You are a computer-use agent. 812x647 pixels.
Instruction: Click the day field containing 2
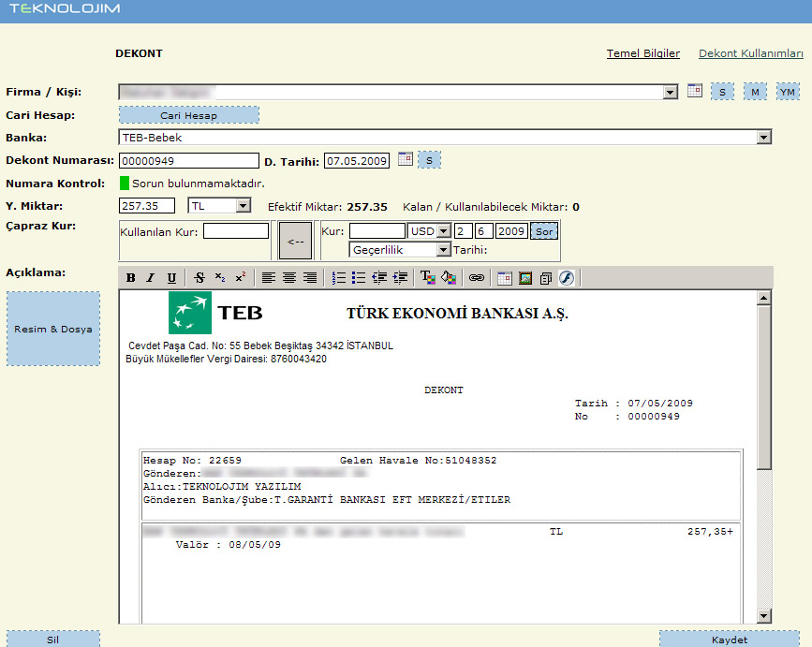point(463,231)
